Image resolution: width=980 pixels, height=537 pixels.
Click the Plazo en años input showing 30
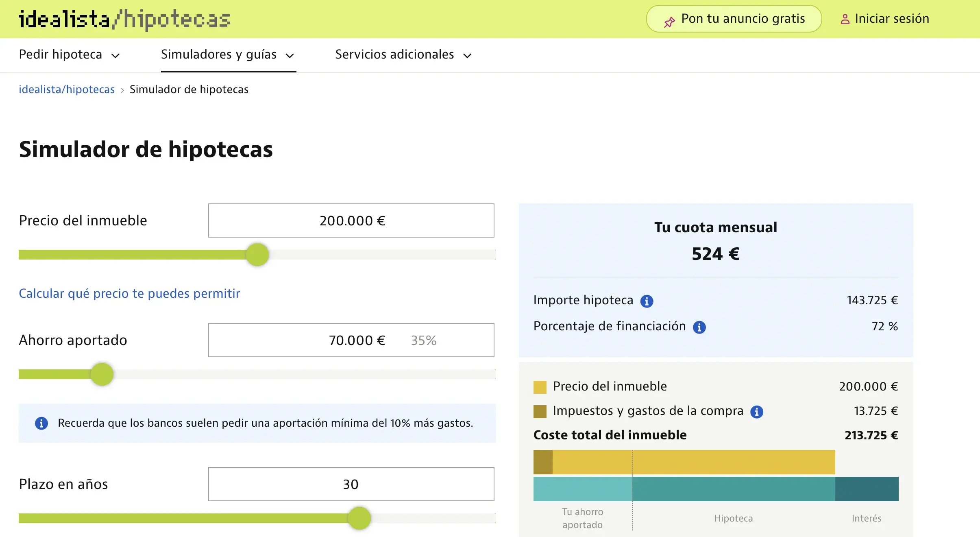[x=351, y=484]
